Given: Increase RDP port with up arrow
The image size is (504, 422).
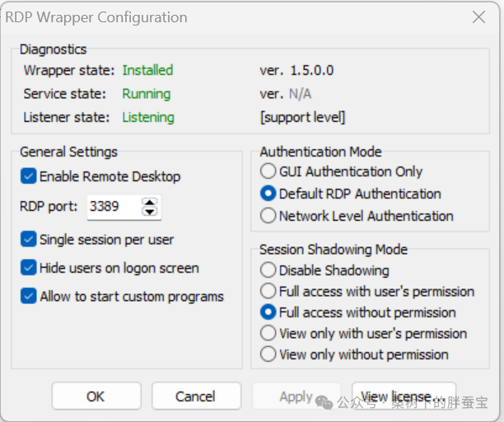Looking at the screenshot, I should click(x=149, y=202).
